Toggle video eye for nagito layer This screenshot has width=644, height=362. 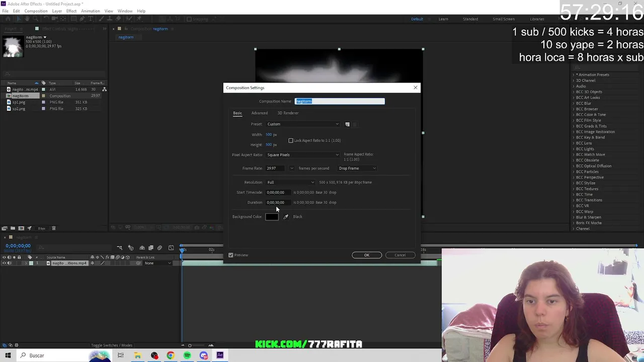tap(4, 263)
